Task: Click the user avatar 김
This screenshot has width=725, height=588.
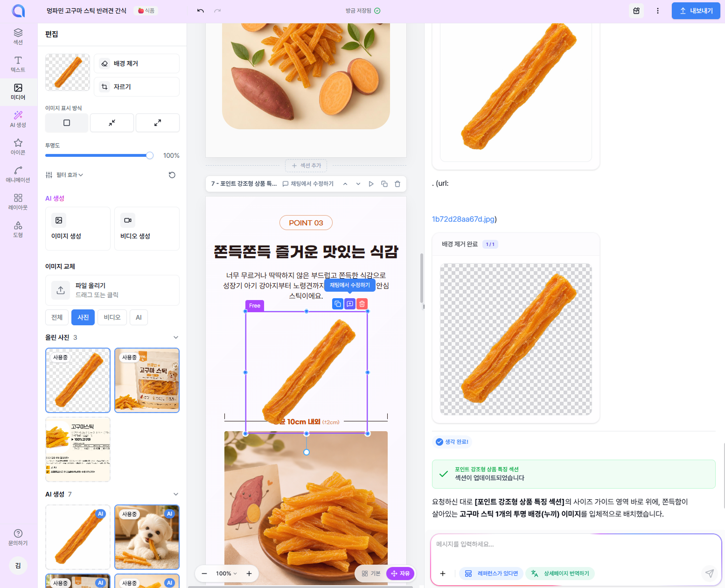Action: (x=18, y=566)
